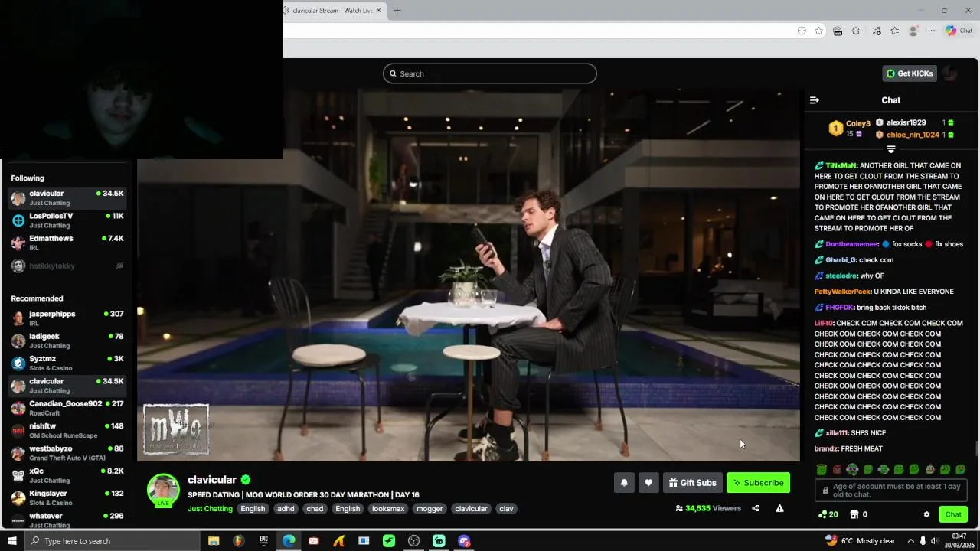This screenshot has height=551, width=980.
Task: Open the media control icon in browser toolbar
Action: tap(876, 31)
